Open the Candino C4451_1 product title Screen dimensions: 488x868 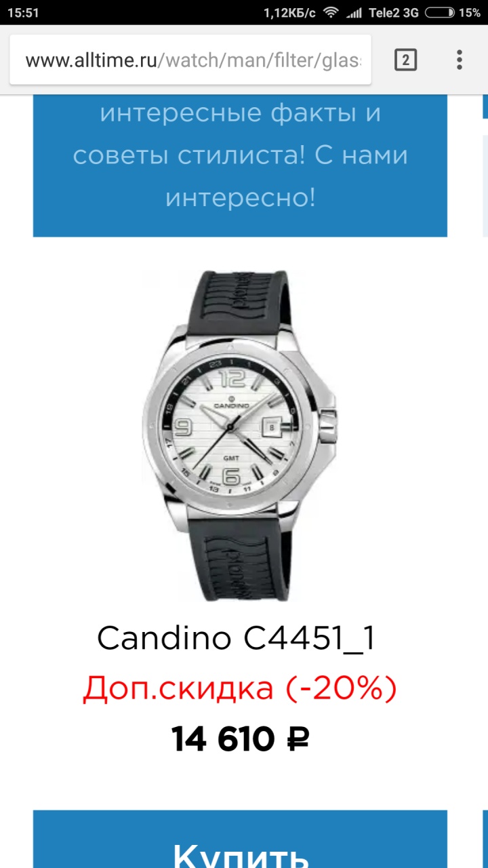(236, 639)
